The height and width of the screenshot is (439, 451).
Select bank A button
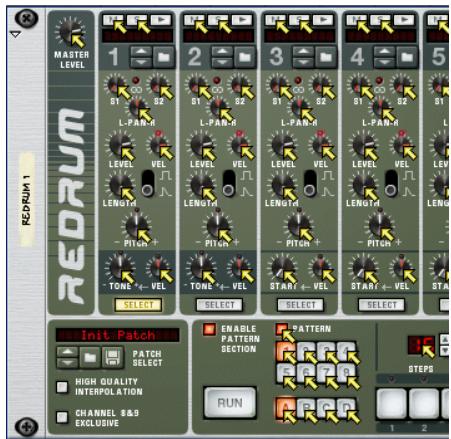(286, 407)
